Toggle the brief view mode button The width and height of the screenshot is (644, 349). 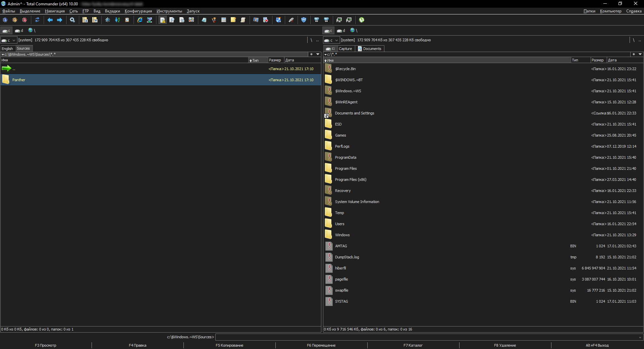(x=162, y=20)
